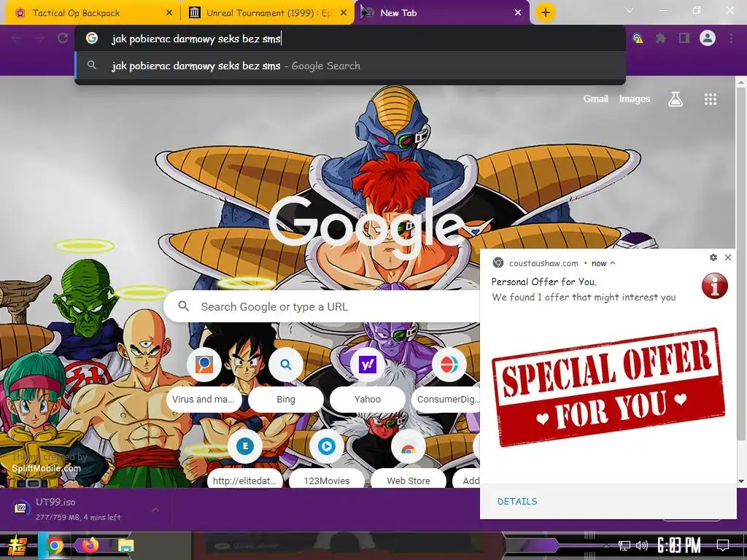Click into the address bar text
Screen dimensions: 747x560
coord(196,39)
